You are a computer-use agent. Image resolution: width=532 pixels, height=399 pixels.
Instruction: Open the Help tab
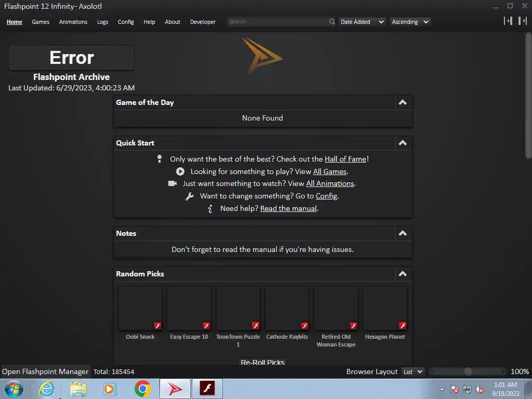(149, 22)
